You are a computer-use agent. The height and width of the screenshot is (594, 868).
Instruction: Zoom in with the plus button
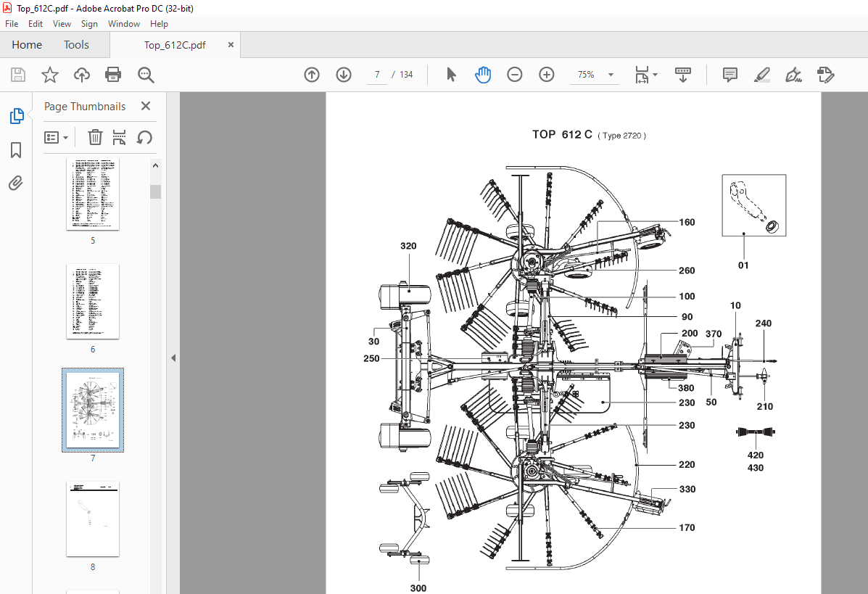pos(546,75)
